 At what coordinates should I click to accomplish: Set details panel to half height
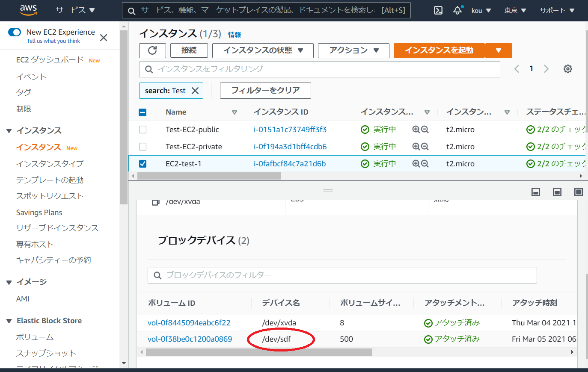point(557,192)
